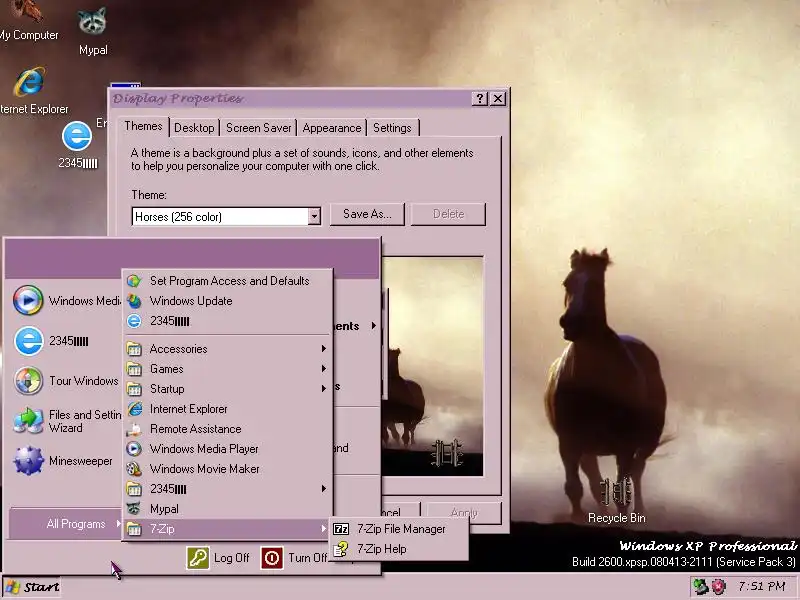Click the Display Properties help question button

[480, 98]
